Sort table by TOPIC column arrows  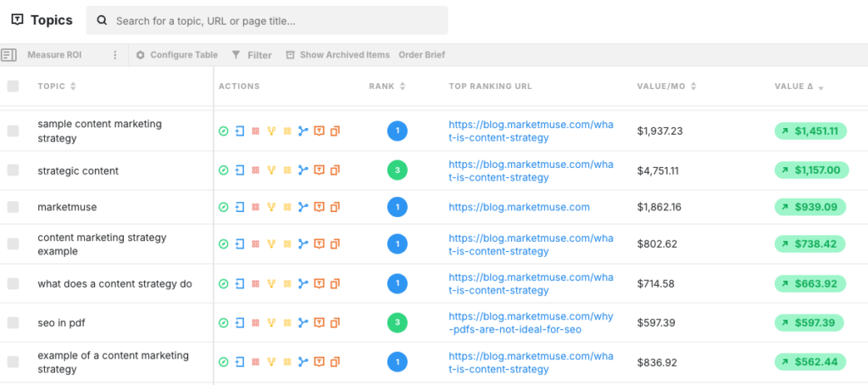(x=73, y=86)
